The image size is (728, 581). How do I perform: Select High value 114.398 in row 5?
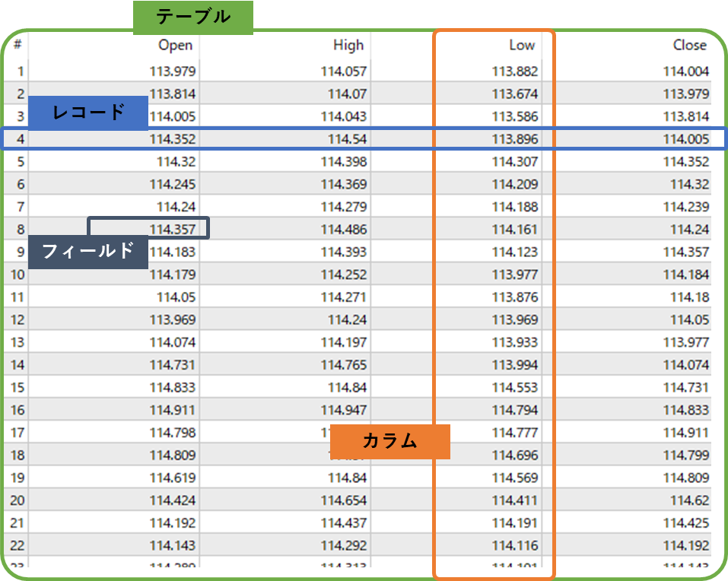pyautogui.click(x=344, y=162)
